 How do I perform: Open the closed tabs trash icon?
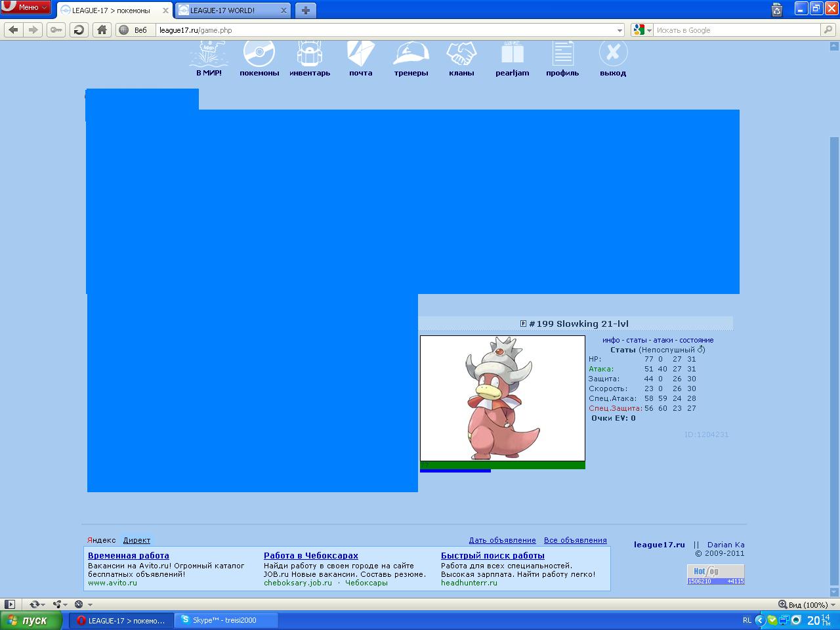click(x=777, y=10)
